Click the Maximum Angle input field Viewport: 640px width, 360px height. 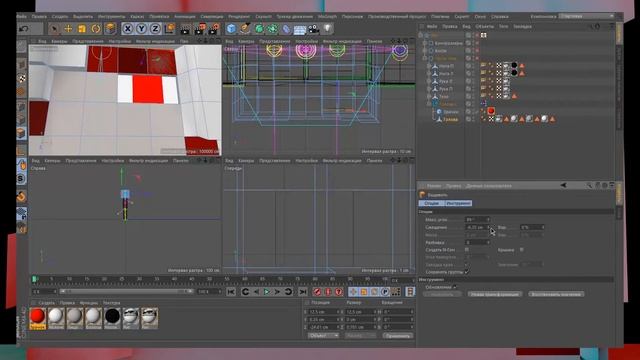point(477,220)
